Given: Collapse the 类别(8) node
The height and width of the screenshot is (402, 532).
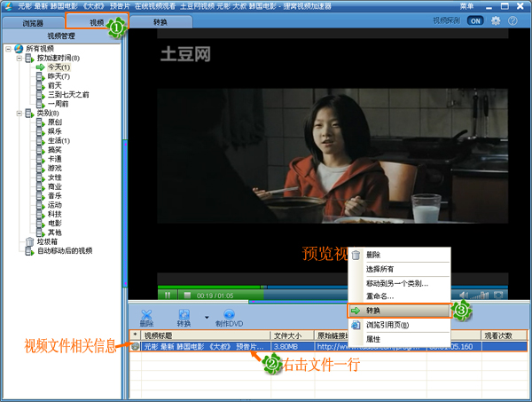Looking at the screenshot, I should point(20,113).
